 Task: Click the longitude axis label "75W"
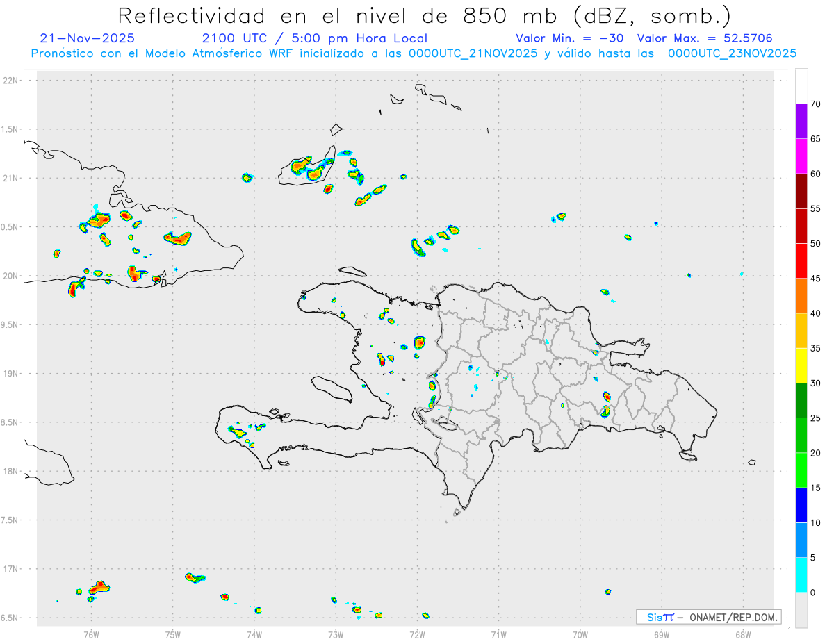[172, 634]
